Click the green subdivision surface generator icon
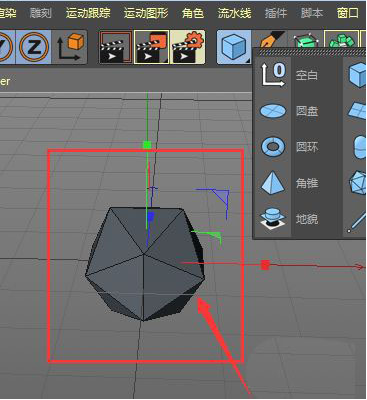Viewport: 367px width, 400px height. pyautogui.click(x=305, y=39)
